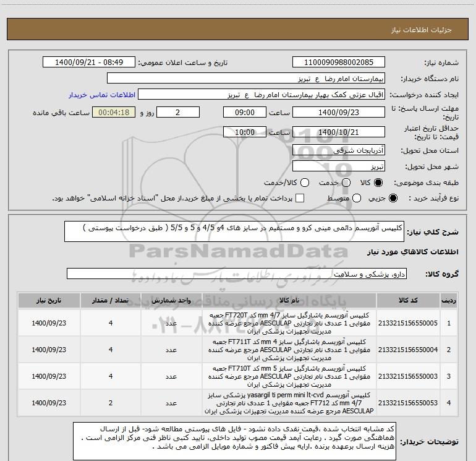Click item code 2133215156550053
The image size is (476, 461).
coord(408,403)
